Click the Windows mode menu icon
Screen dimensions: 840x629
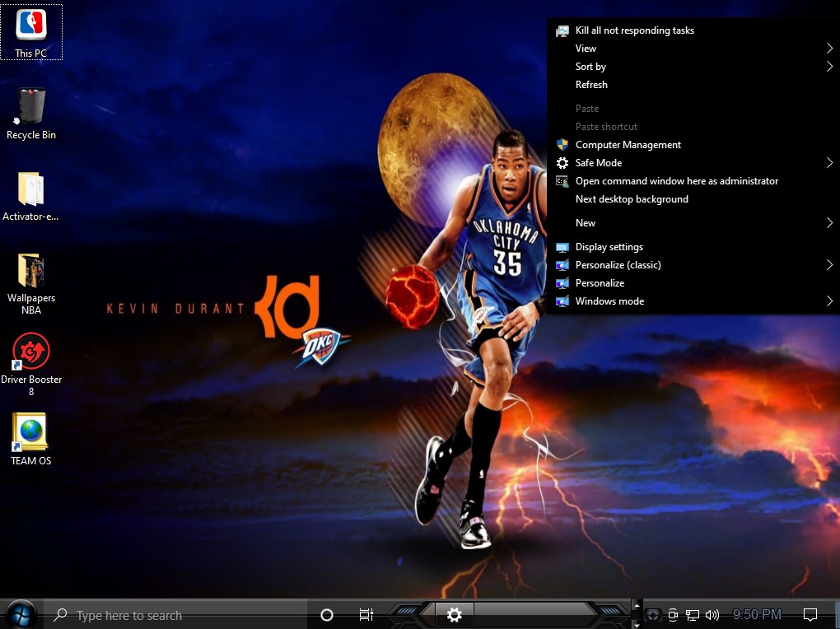coord(562,301)
